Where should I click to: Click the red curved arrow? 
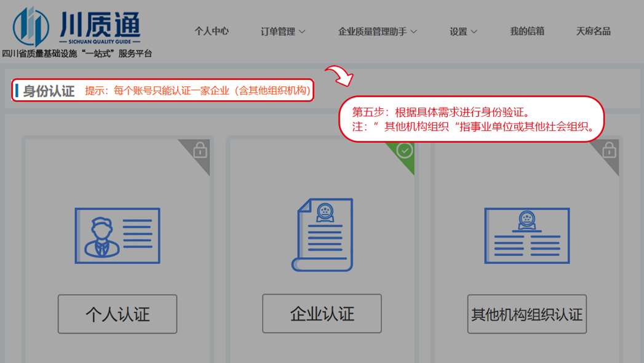coord(339,76)
